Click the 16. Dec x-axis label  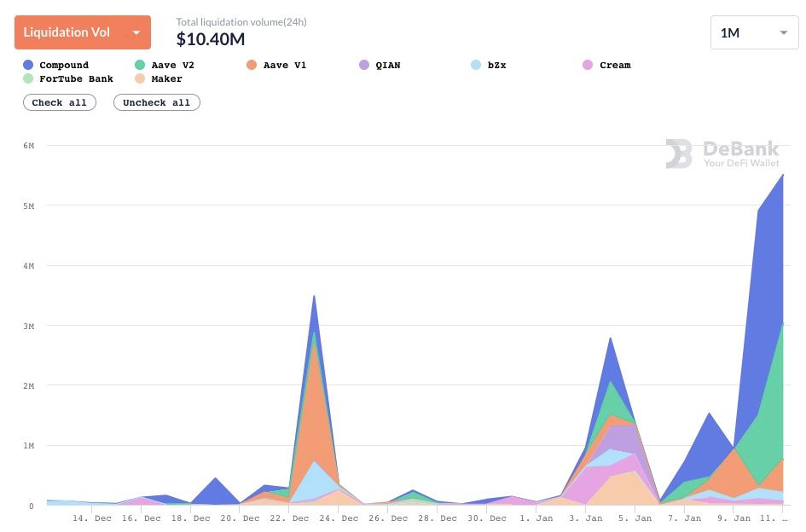[x=141, y=518]
